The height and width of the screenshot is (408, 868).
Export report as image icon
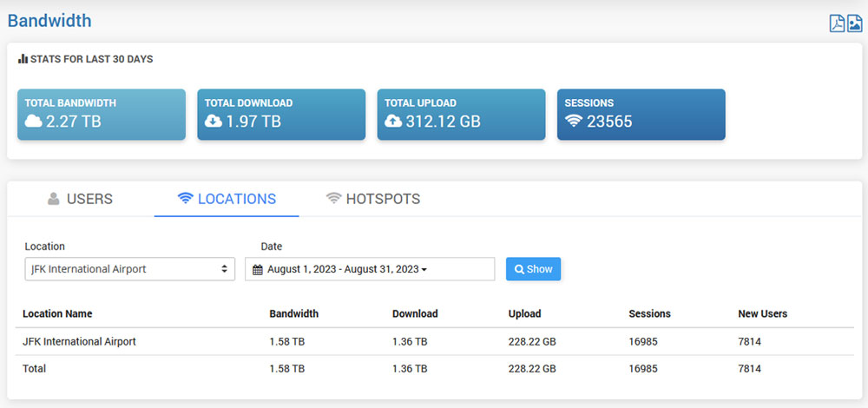coord(854,23)
